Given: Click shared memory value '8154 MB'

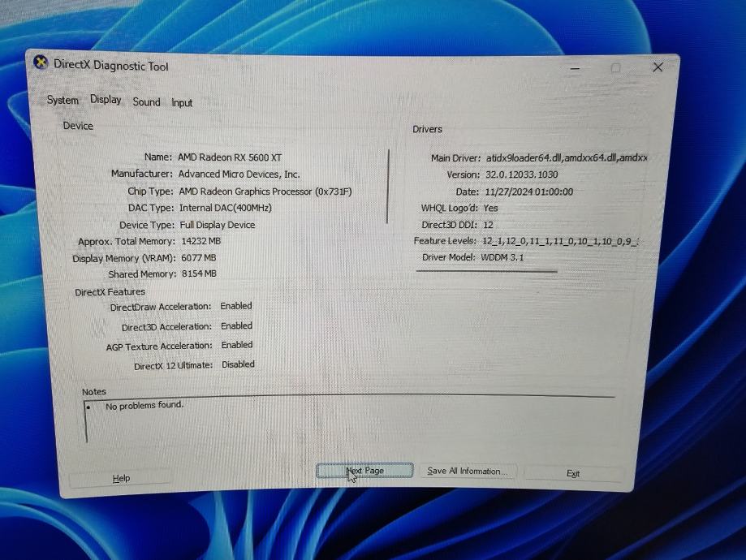Looking at the screenshot, I should [199, 274].
